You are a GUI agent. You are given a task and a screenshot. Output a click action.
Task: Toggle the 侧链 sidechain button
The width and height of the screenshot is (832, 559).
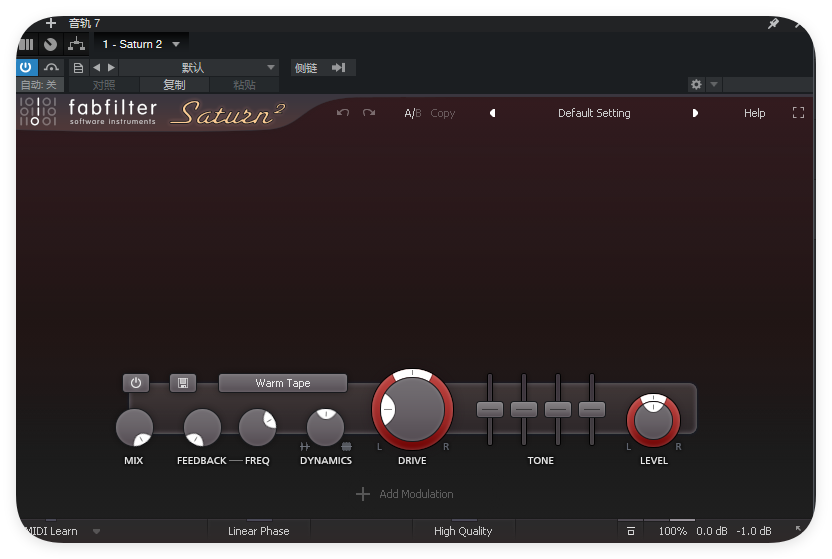pos(306,68)
